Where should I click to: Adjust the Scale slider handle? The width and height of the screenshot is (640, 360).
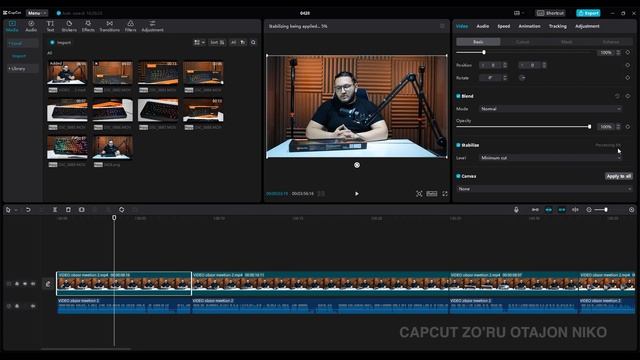[484, 53]
